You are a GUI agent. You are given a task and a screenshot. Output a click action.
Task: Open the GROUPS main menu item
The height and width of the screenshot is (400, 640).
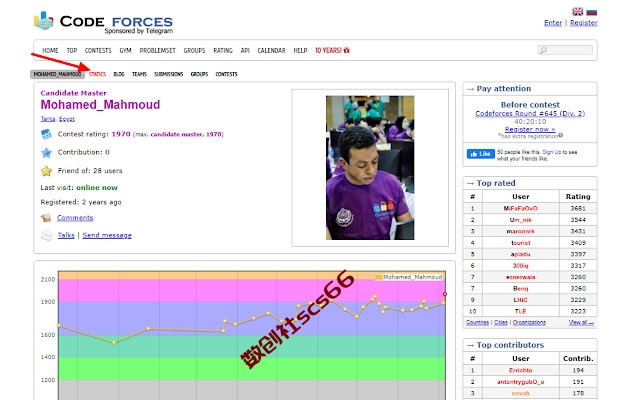[194, 51]
